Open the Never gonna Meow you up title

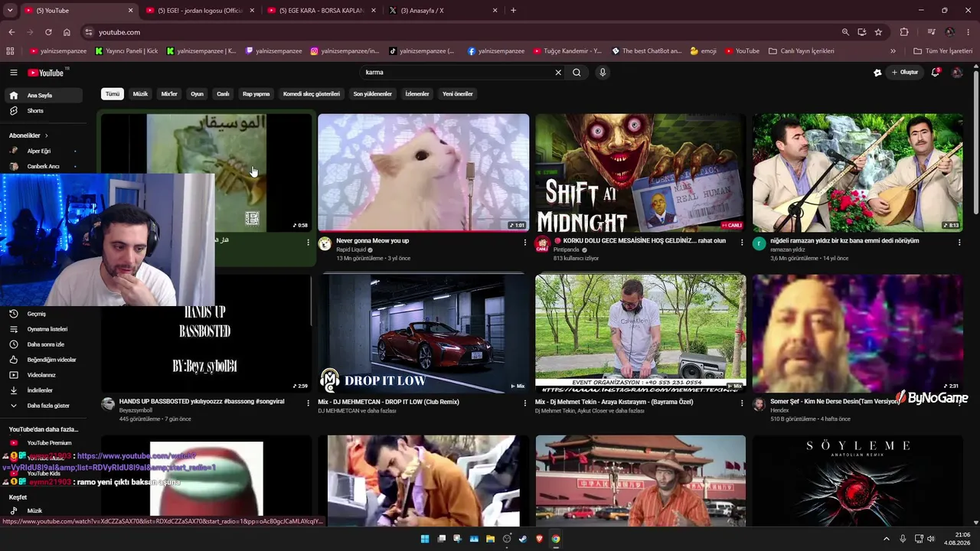(x=373, y=241)
